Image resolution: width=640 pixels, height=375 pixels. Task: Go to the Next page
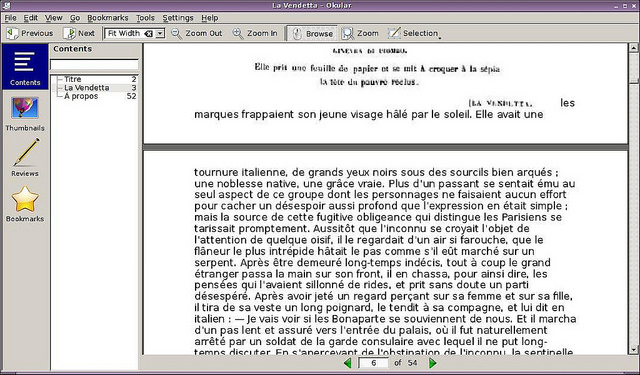point(79,33)
